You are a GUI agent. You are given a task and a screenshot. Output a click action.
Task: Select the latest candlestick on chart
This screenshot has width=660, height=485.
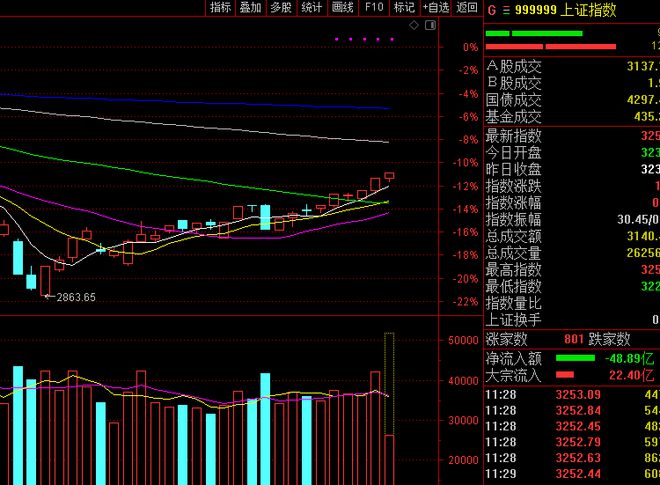click(389, 176)
